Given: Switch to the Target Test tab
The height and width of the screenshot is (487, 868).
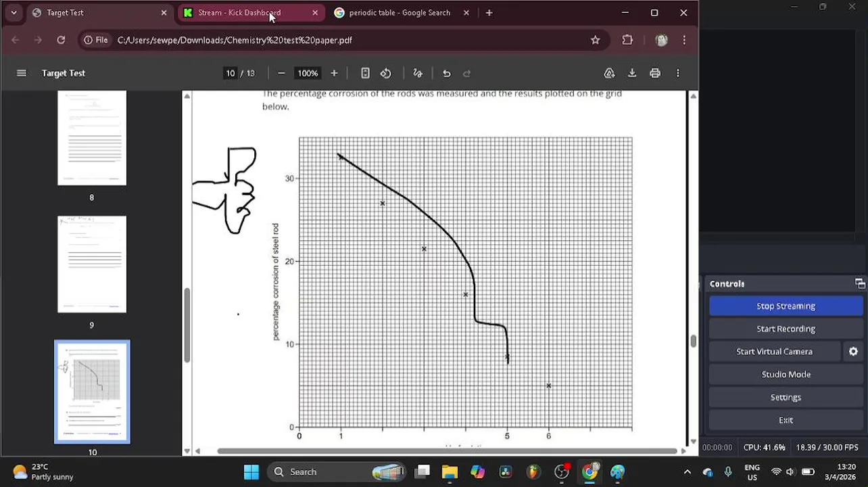Looking at the screenshot, I should [99, 12].
